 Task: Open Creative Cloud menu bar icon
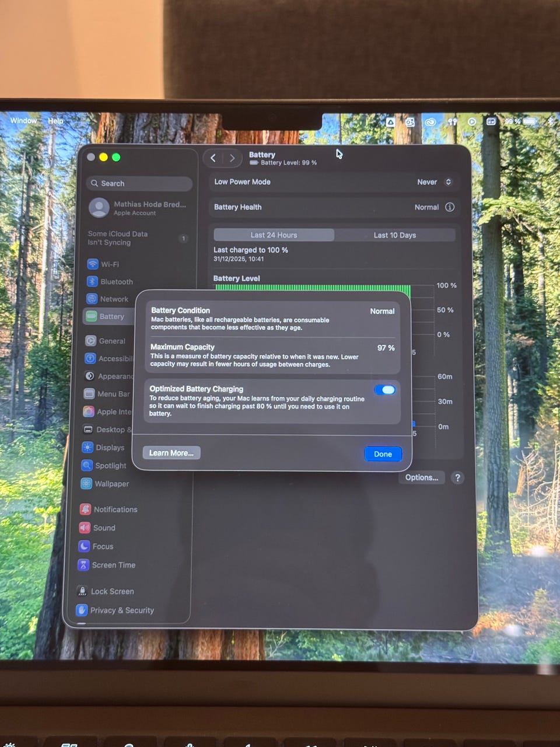pyautogui.click(x=430, y=122)
